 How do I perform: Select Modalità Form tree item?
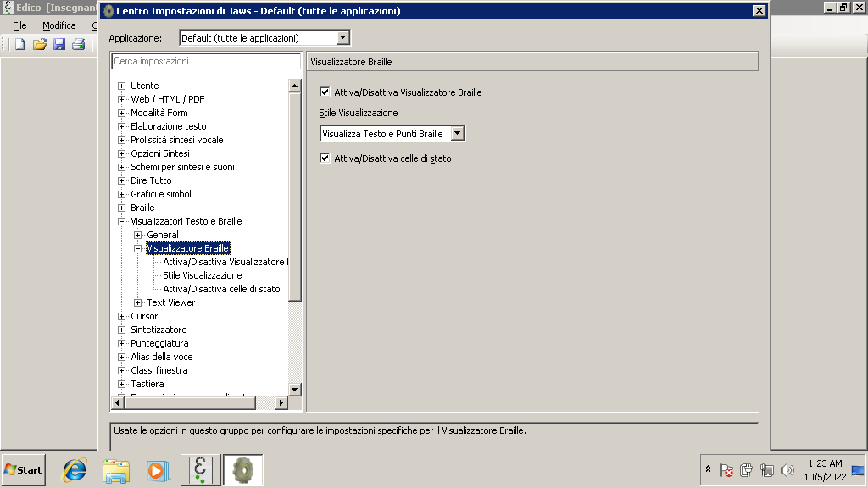(159, 113)
